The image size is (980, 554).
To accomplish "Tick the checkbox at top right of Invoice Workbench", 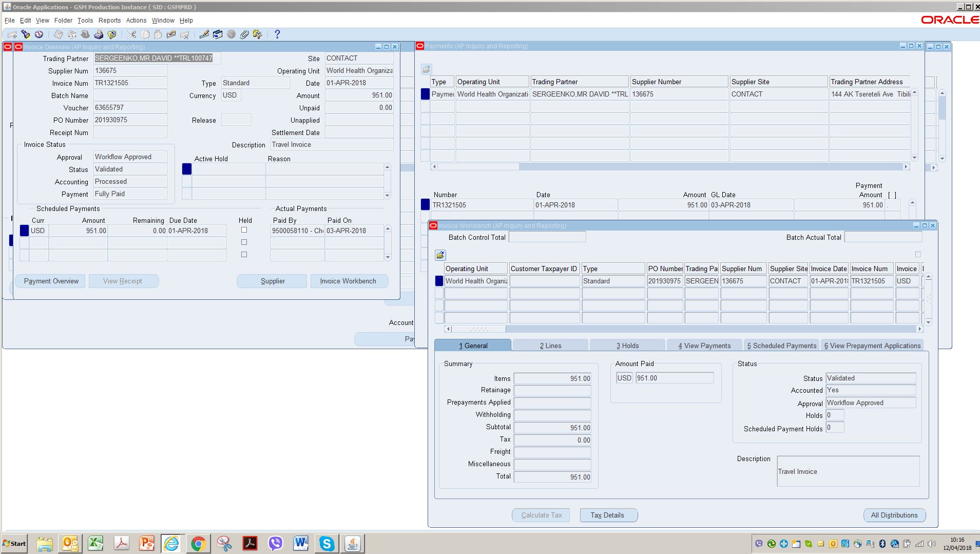I will [918, 255].
